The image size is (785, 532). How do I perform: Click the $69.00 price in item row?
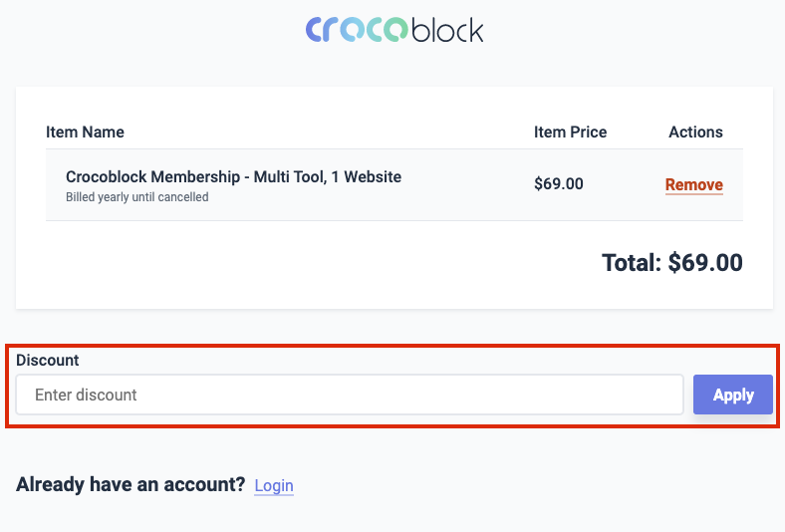tap(559, 183)
